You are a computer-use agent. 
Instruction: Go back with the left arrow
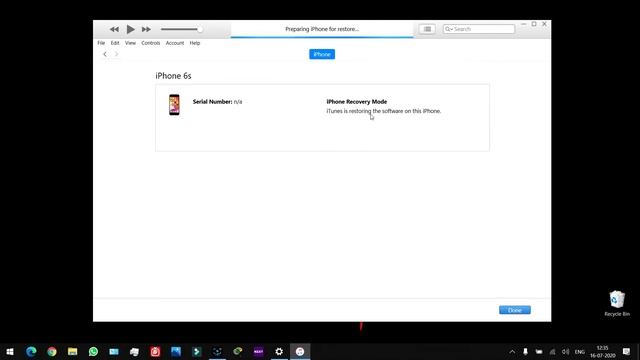click(x=105, y=54)
